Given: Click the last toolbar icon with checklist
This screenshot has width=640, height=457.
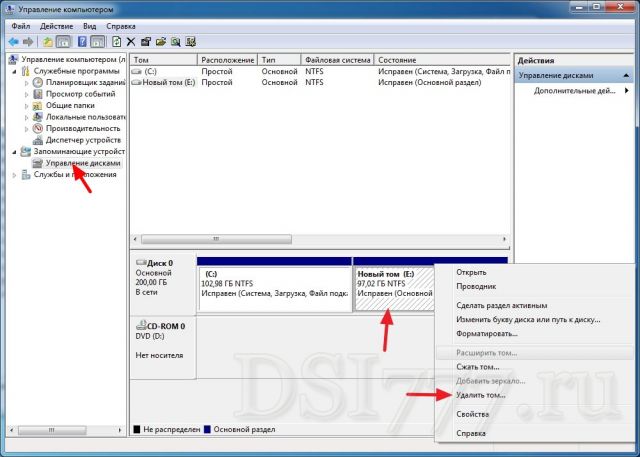Looking at the screenshot, I should pyautogui.click(x=191, y=42).
